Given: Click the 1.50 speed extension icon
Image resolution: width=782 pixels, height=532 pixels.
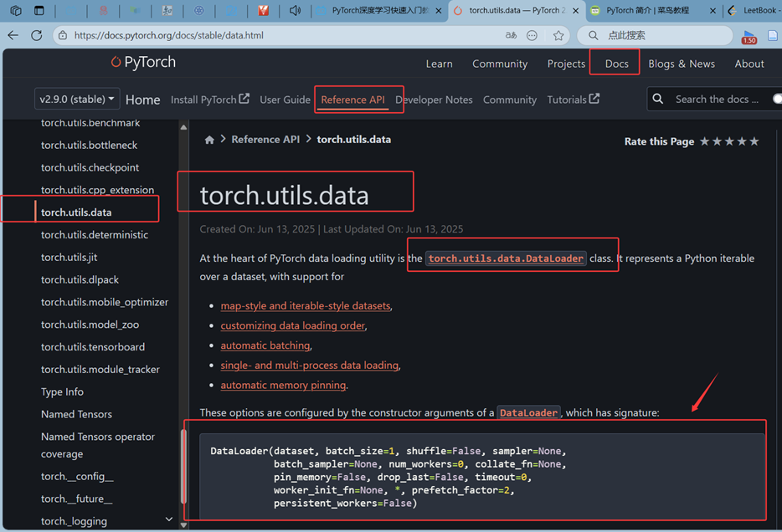Looking at the screenshot, I should click(749, 37).
